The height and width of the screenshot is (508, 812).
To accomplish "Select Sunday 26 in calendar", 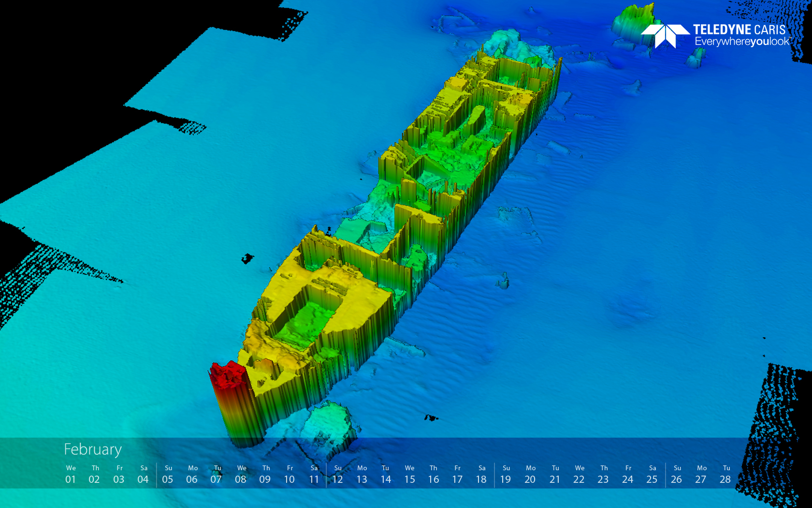I will coord(677,475).
